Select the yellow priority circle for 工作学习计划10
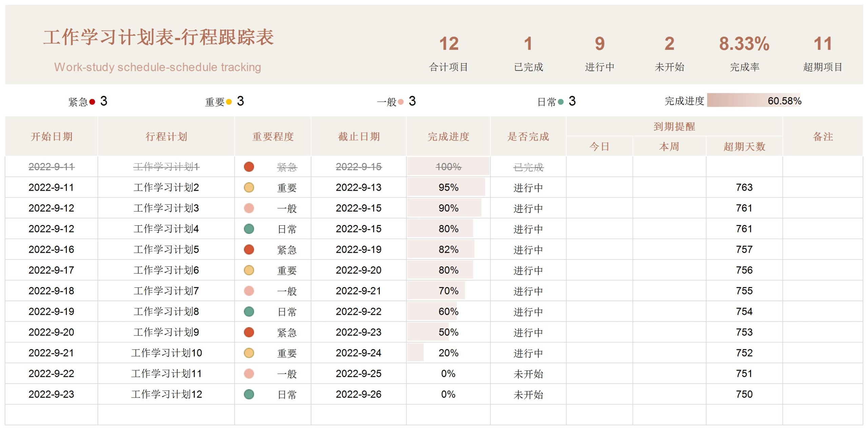868x430 pixels. coord(249,353)
